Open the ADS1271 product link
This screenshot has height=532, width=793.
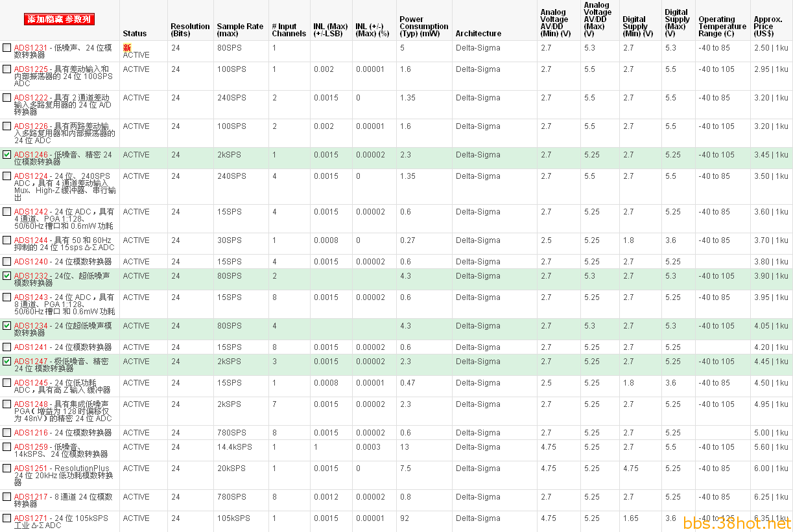point(31,518)
